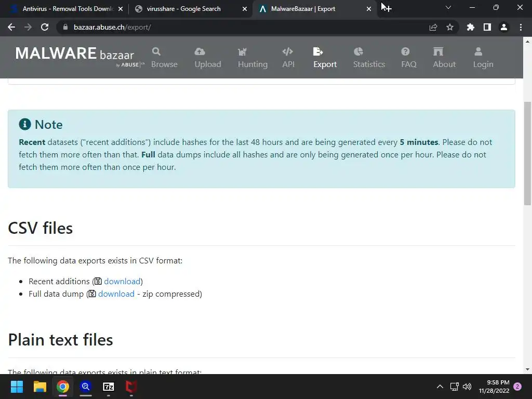
Task: Toggle the Chrome side panel
Action: [x=487, y=27]
